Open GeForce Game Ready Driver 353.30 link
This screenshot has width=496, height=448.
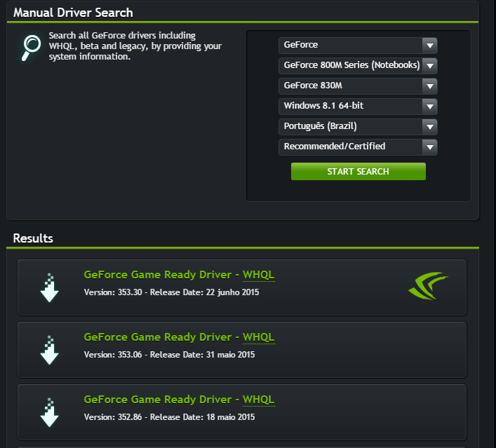pos(158,275)
